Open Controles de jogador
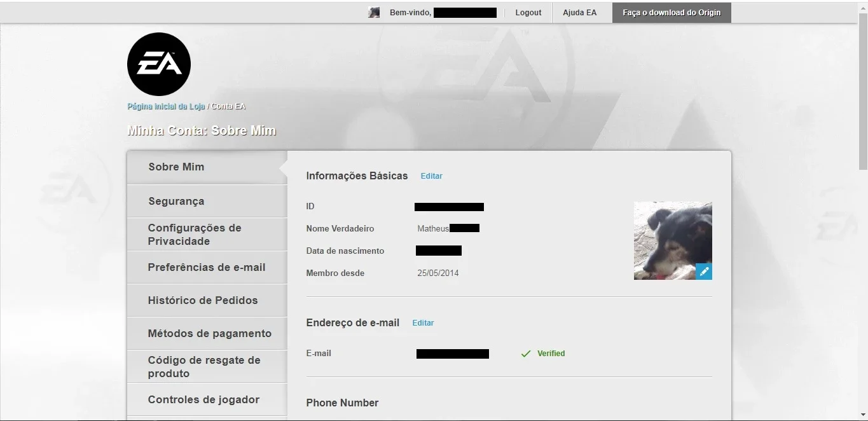Viewport: 868px width, 421px height. coord(207,399)
